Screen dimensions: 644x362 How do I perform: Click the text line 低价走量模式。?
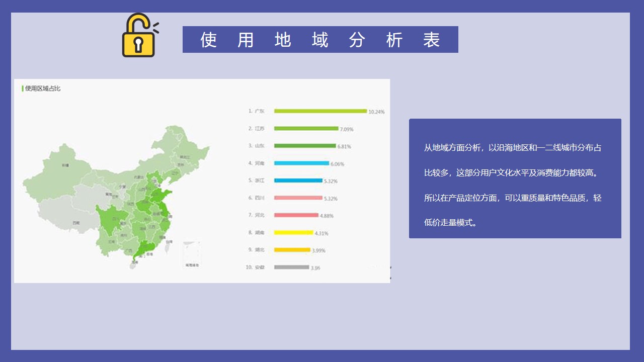click(x=450, y=222)
